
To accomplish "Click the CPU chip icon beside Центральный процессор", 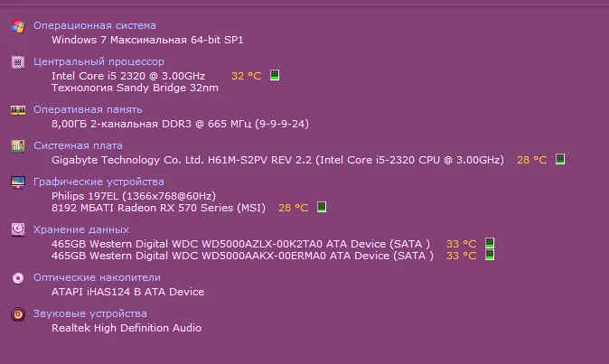I will coord(17,62).
